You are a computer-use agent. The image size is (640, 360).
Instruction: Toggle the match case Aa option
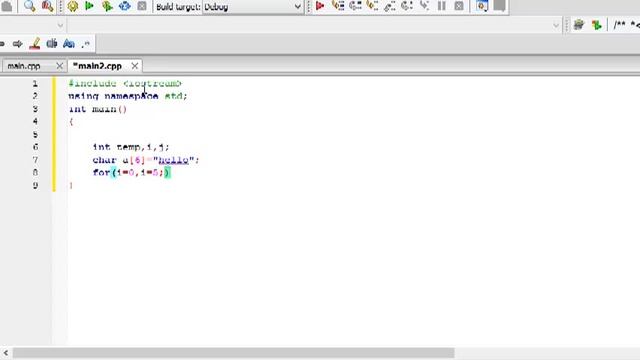69,44
